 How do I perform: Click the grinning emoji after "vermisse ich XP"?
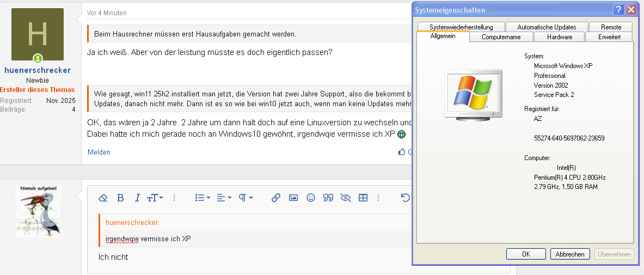coord(402,134)
